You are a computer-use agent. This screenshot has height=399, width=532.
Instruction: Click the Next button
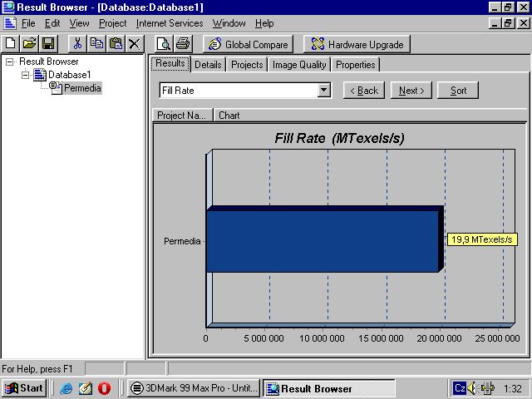(411, 90)
